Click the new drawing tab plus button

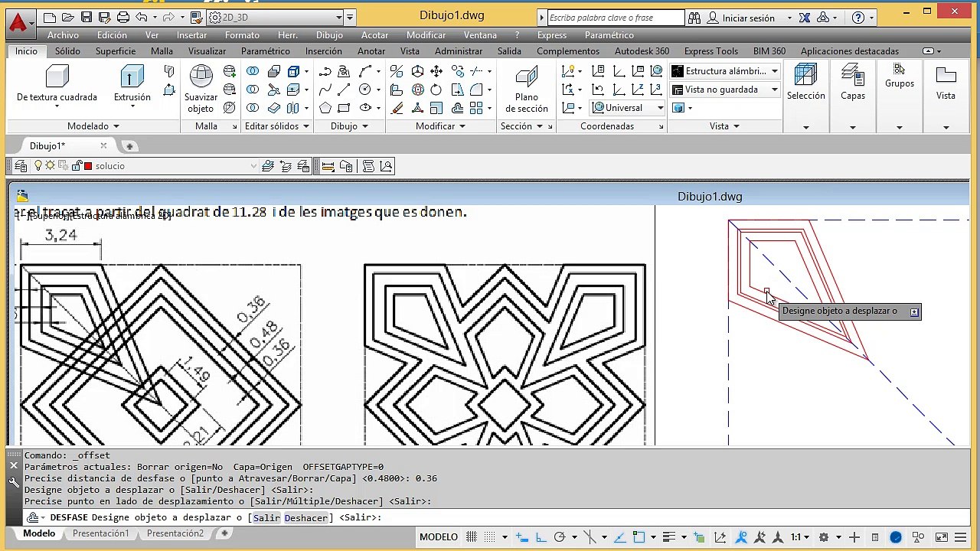tap(129, 146)
